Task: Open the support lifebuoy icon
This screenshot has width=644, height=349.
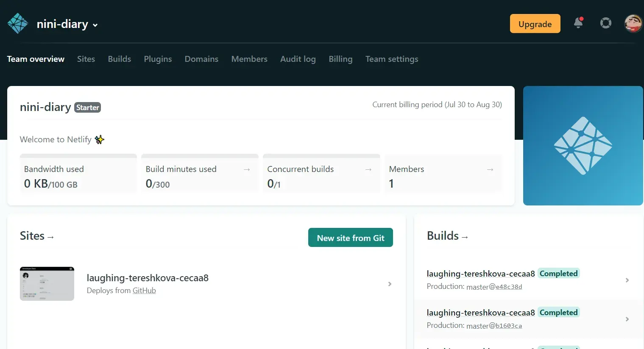Action: coord(606,23)
